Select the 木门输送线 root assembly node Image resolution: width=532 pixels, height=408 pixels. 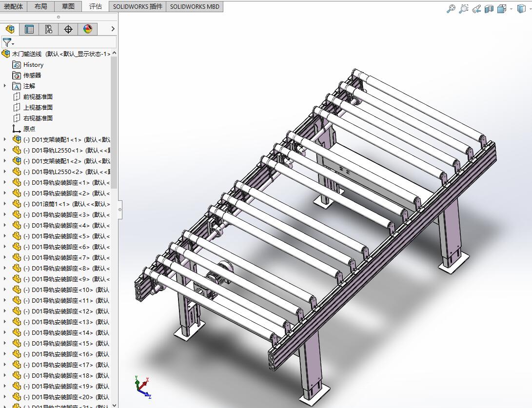coord(56,54)
